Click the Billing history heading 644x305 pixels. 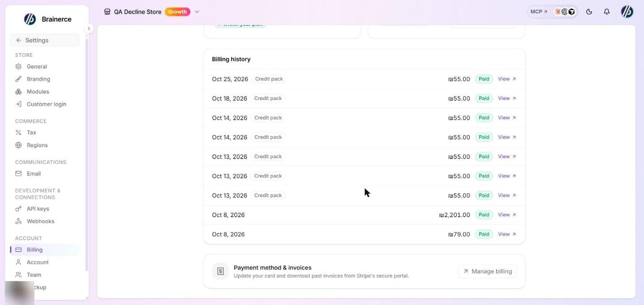click(x=231, y=59)
